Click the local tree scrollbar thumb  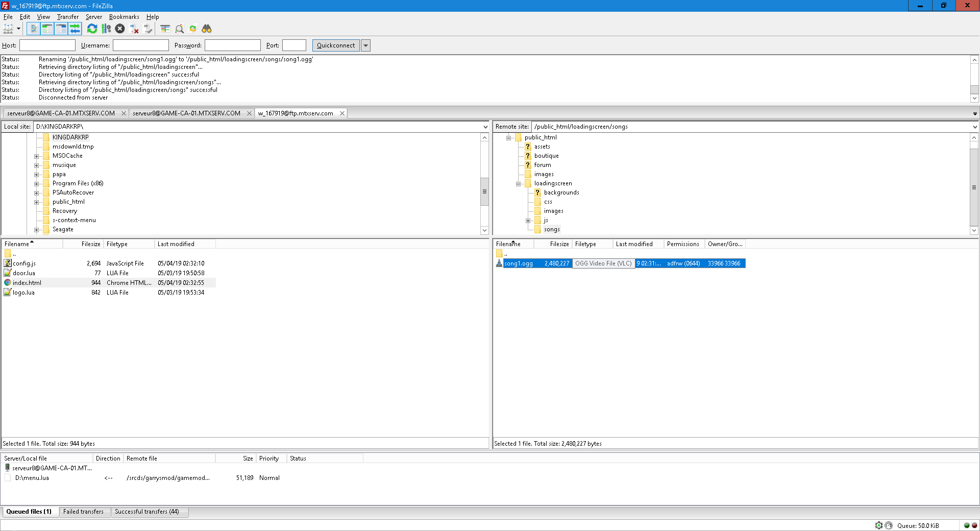click(484, 191)
